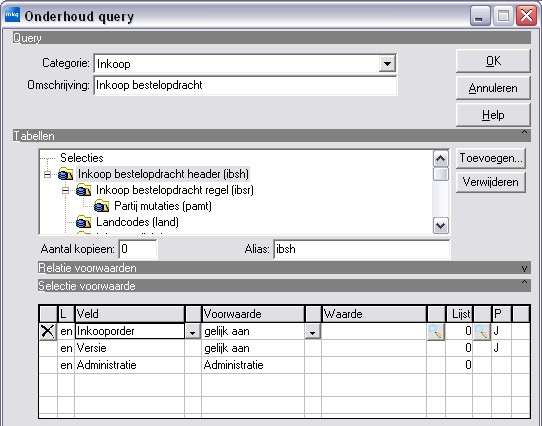Expand the Relatie voorwaarden section

524,268
